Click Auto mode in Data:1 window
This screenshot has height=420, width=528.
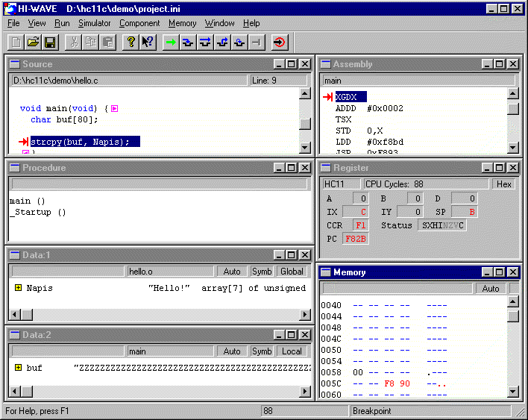coord(232,272)
